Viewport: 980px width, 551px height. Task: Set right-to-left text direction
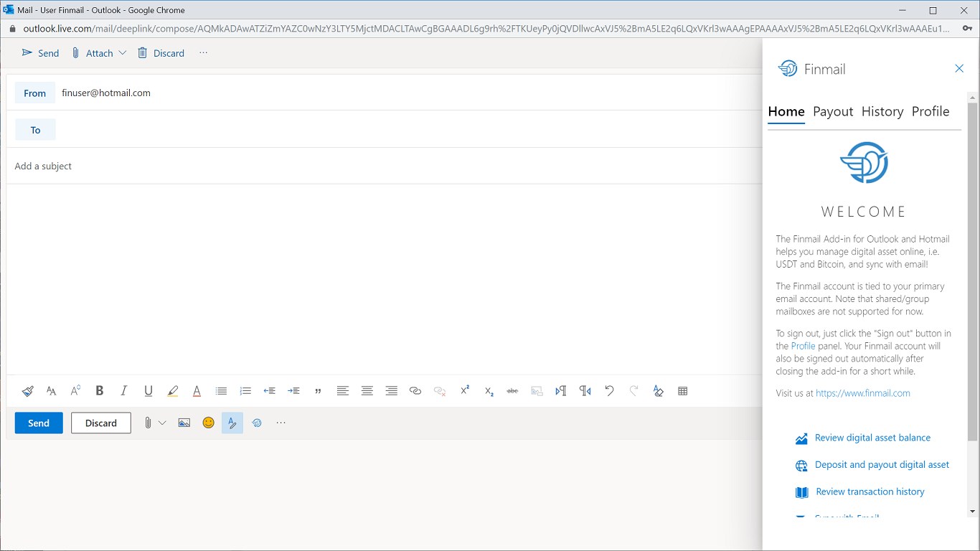pos(585,391)
